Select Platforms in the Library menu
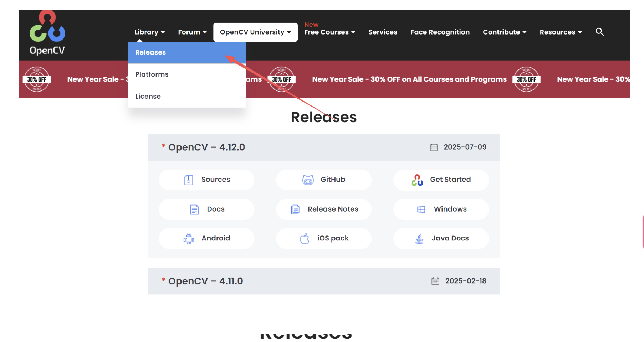 click(x=187, y=74)
